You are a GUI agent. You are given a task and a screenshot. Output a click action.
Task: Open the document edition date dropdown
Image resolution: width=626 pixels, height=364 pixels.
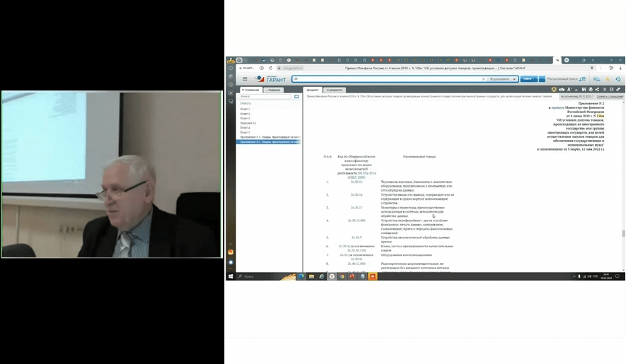click(576, 96)
